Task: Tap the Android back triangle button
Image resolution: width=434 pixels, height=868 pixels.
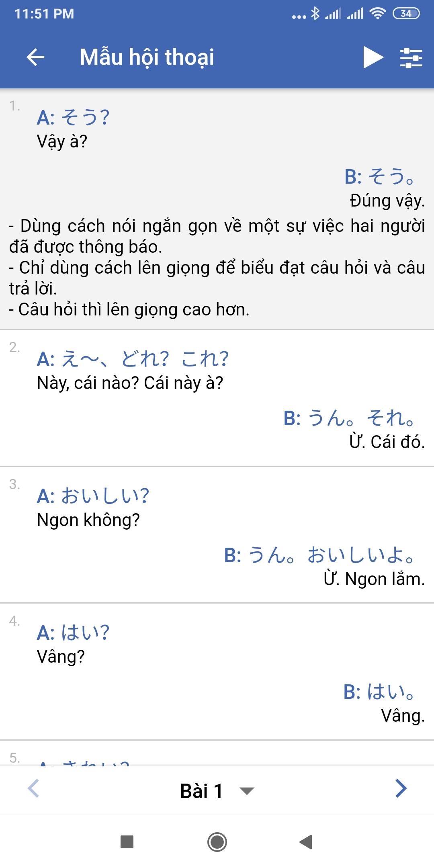Action: click(306, 841)
